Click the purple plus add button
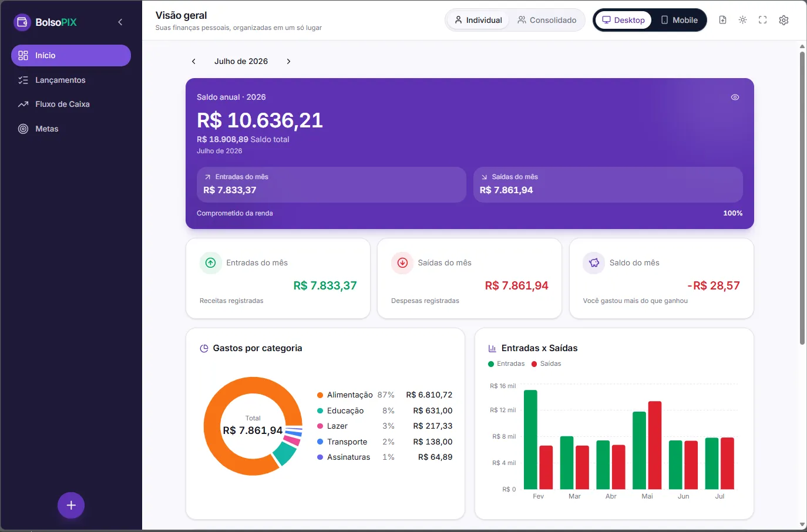Image resolution: width=807 pixels, height=532 pixels. pos(71,505)
